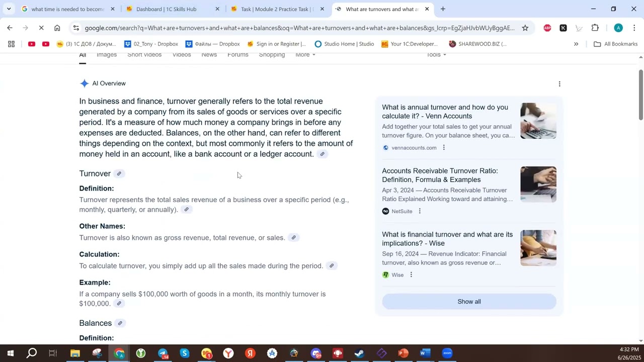Open more options for vennaccounts.com source
Image resolution: width=644 pixels, height=362 pixels.
tap(444, 148)
